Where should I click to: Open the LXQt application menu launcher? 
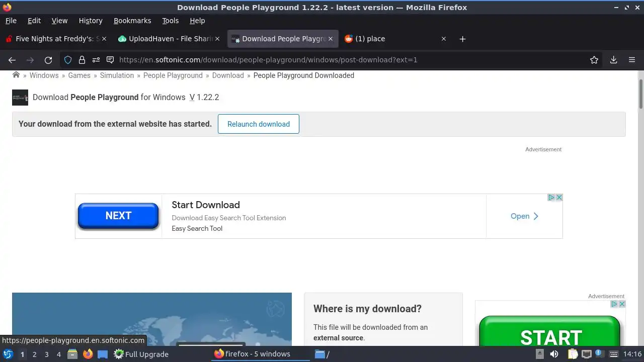tap(8, 354)
